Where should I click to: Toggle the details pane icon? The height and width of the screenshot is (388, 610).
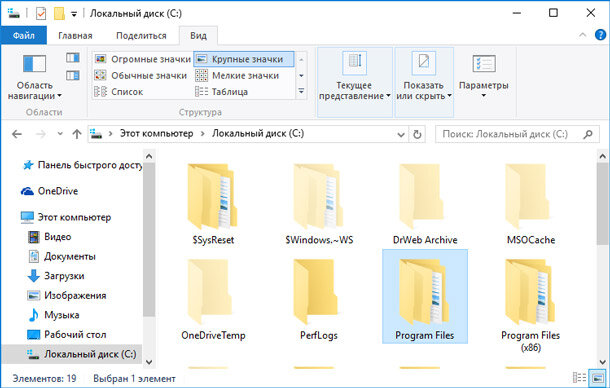(73, 75)
